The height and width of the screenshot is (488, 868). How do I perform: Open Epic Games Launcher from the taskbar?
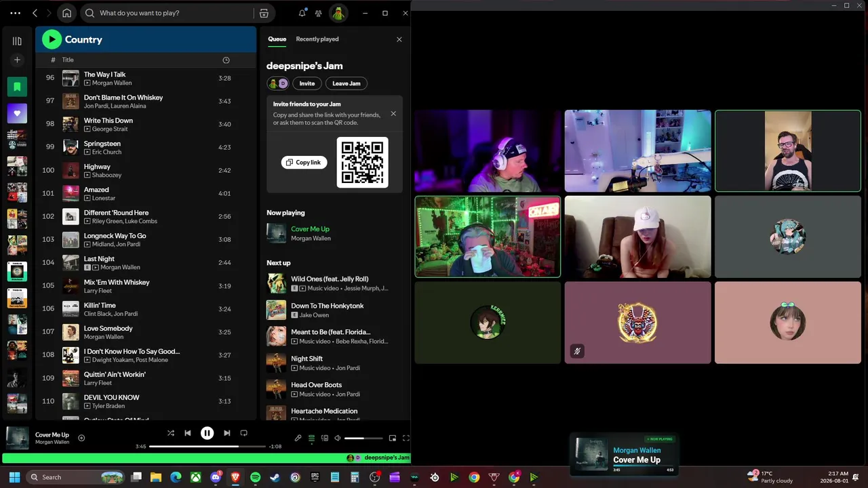[315, 477]
